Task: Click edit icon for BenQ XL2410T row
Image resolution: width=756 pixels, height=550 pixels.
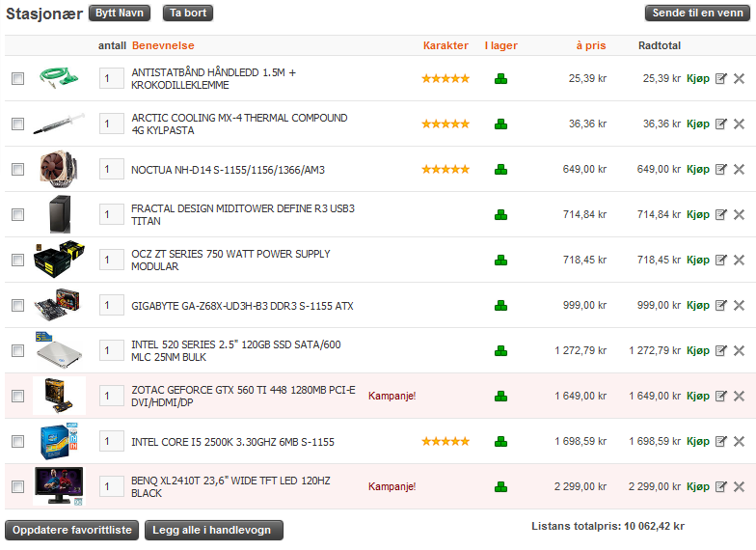Action: tap(721, 486)
